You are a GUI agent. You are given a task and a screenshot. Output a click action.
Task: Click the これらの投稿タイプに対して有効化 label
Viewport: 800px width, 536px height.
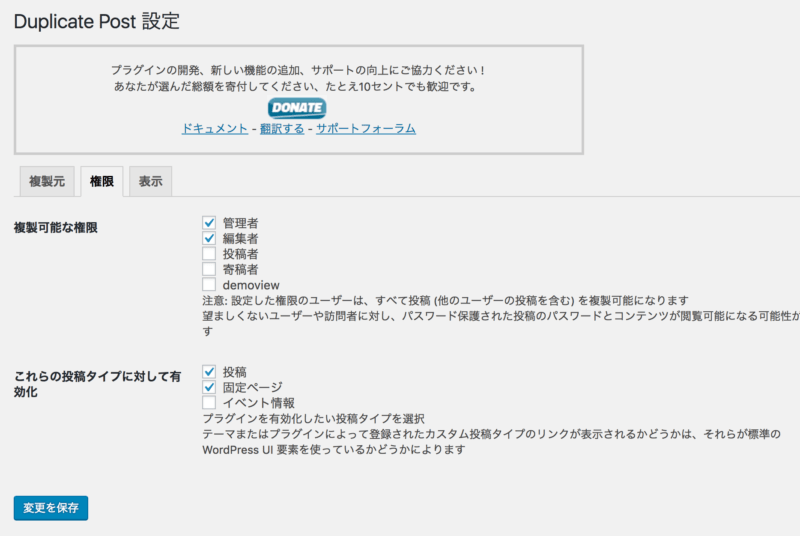(97, 384)
